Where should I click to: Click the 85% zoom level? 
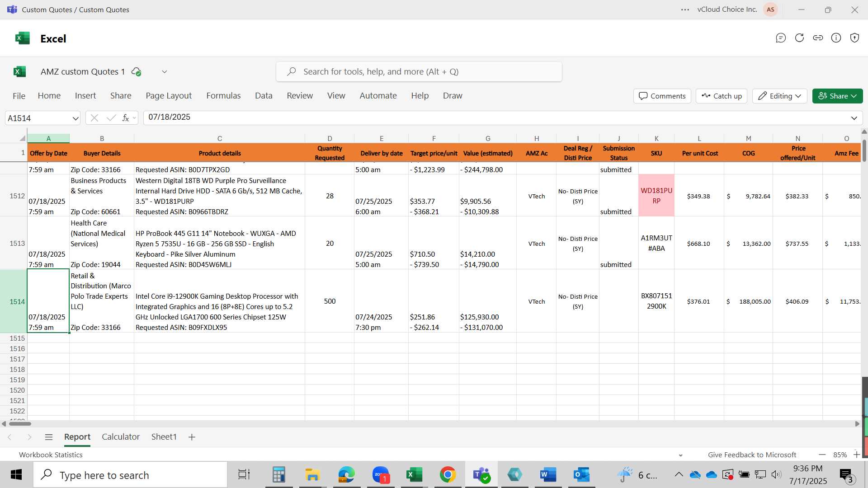coord(840,455)
